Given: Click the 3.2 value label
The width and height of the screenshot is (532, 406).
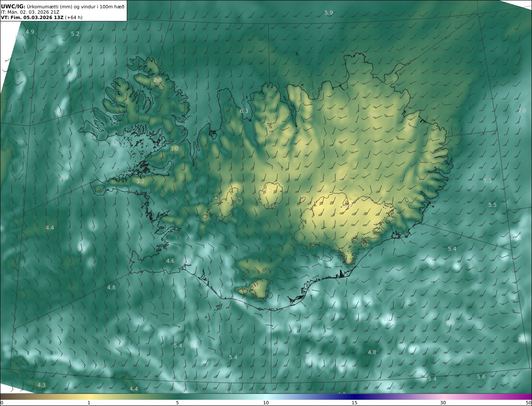Looking at the screenshot, I should click(140, 181).
